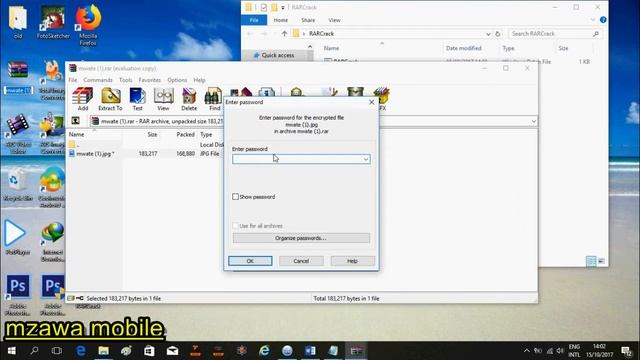Click the Search RARCrack box
640x360 pixels.
(x=555, y=34)
